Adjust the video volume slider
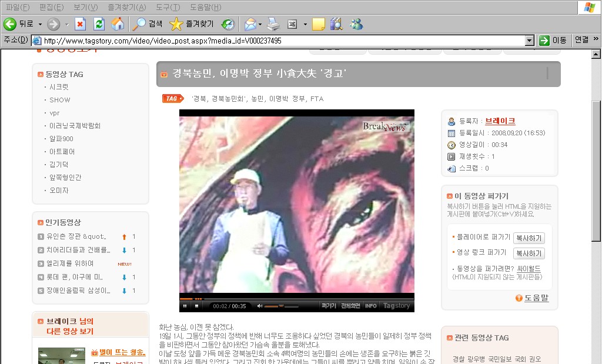 click(273, 306)
